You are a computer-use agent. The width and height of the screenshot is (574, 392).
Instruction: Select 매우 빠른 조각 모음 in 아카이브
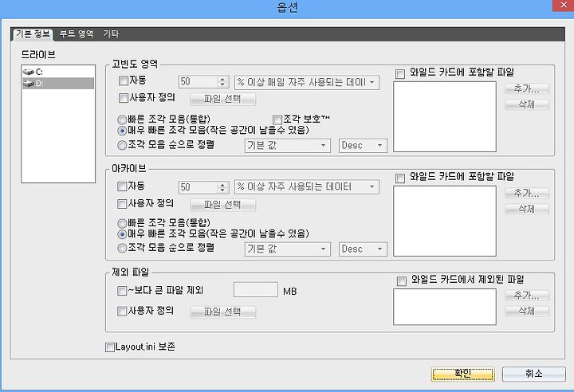point(121,234)
